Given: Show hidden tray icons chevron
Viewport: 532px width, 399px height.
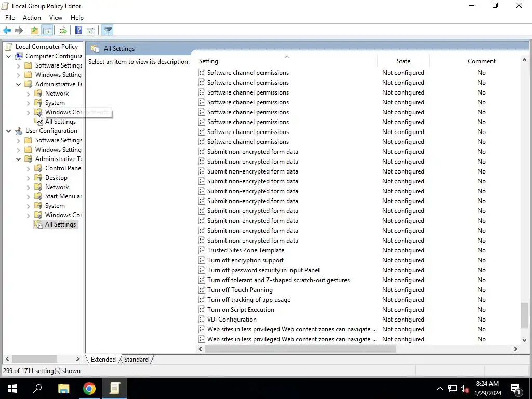Looking at the screenshot, I should 440,389.
